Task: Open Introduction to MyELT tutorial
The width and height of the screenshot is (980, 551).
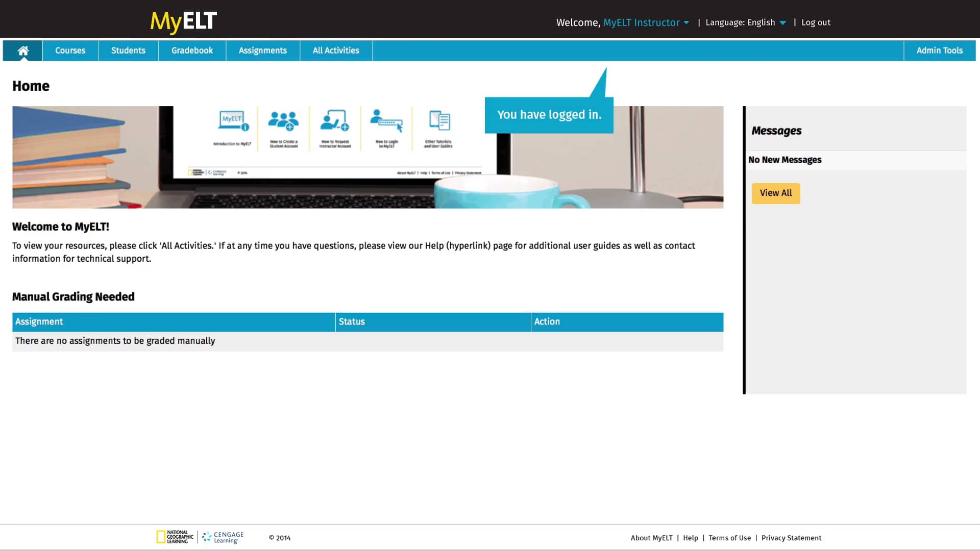Action: click(x=233, y=129)
